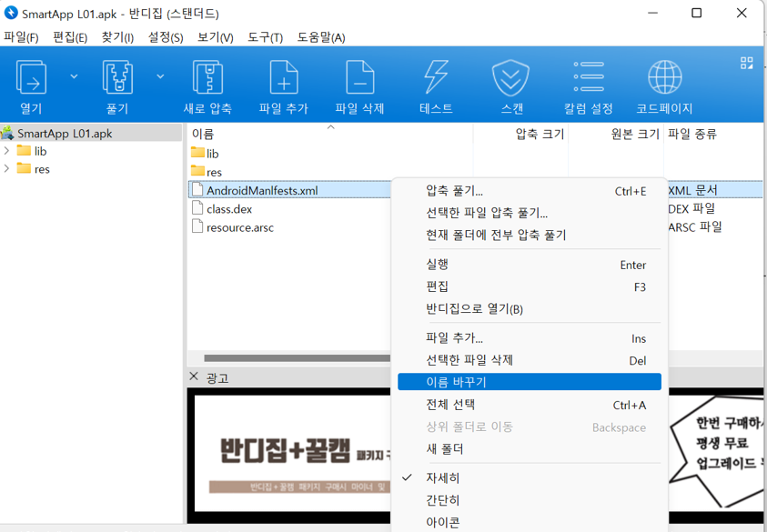The image size is (767, 532).
Task: Select the res folder in file list
Action: point(206,172)
